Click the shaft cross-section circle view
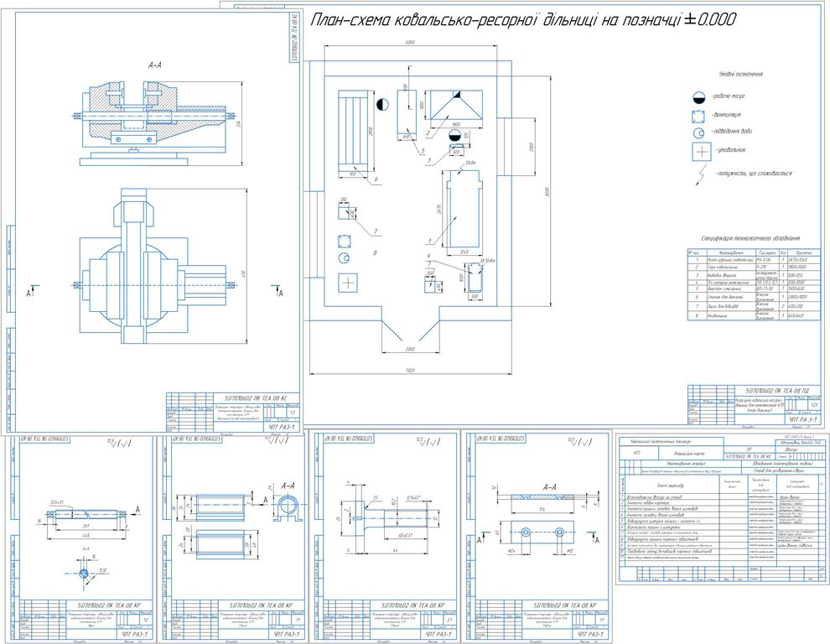This screenshot has height=644, width=830. pos(84,574)
